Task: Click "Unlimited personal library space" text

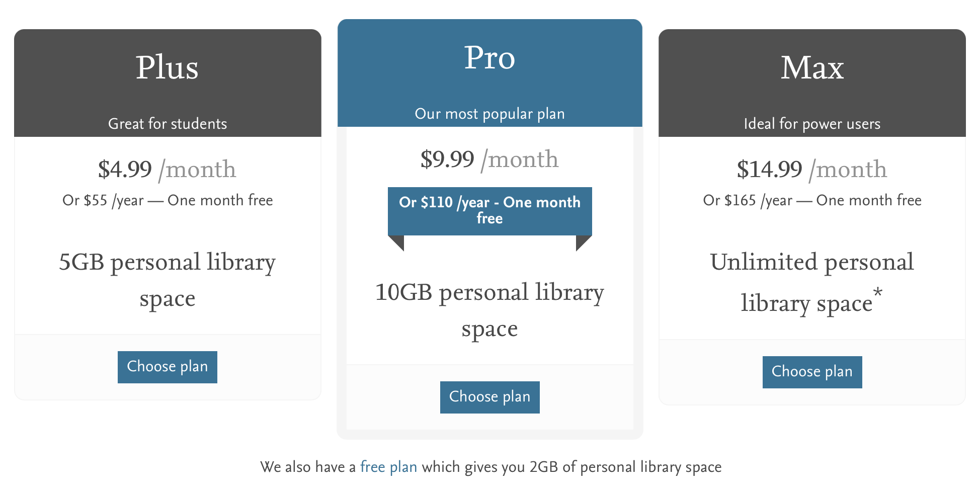Action: click(811, 282)
